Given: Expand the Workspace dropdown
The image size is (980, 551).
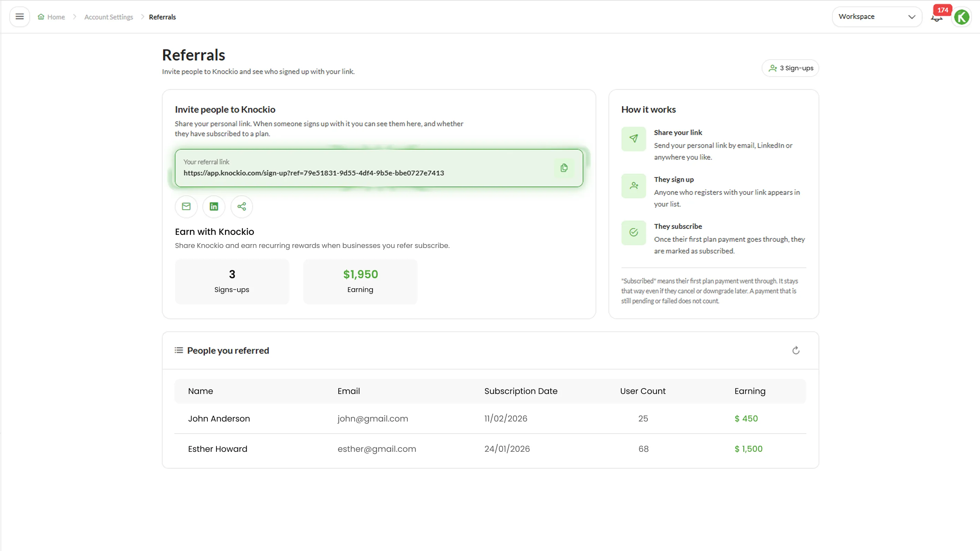Looking at the screenshot, I should coord(877,17).
